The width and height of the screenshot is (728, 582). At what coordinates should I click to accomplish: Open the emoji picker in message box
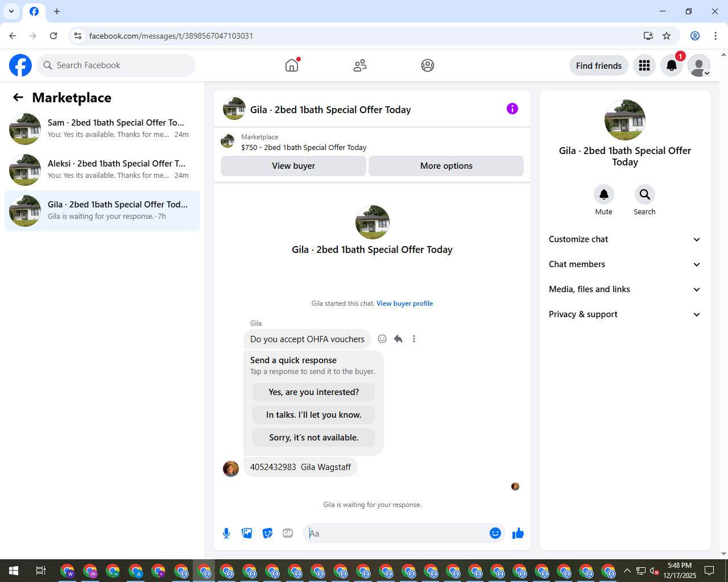click(x=495, y=533)
